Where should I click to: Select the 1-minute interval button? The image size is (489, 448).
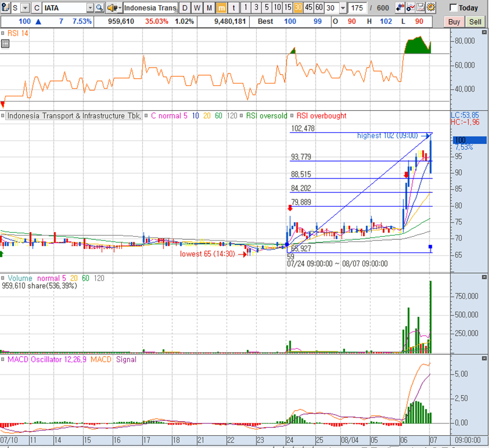click(246, 8)
